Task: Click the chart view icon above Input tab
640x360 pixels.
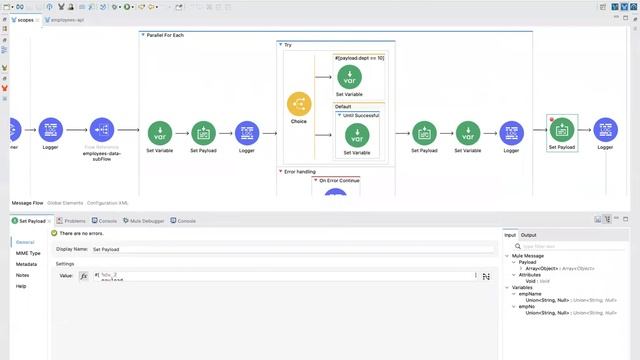Action: pyautogui.click(x=598, y=219)
